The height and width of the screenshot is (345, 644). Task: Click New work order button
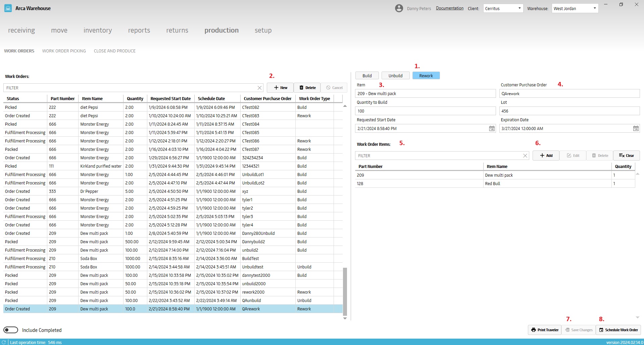click(x=280, y=88)
